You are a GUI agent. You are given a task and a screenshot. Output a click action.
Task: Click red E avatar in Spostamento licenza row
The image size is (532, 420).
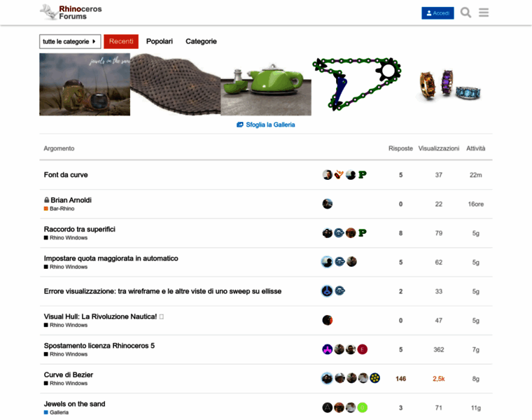pos(363,349)
